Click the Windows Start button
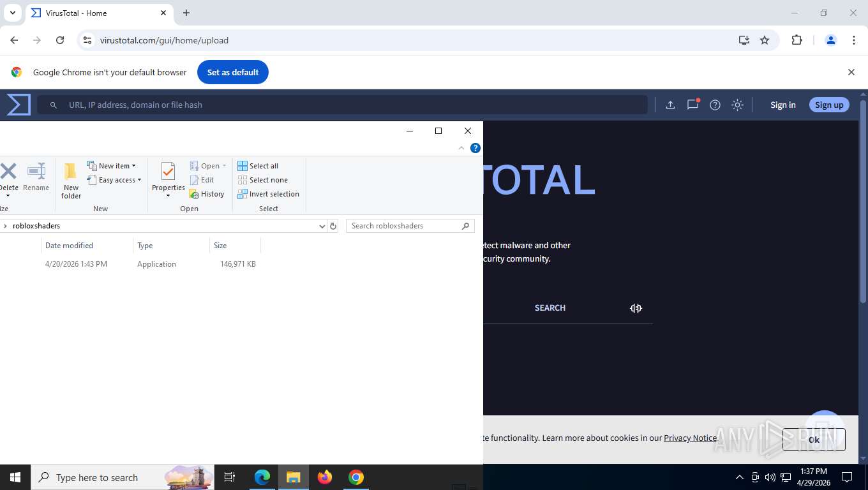 click(x=15, y=477)
